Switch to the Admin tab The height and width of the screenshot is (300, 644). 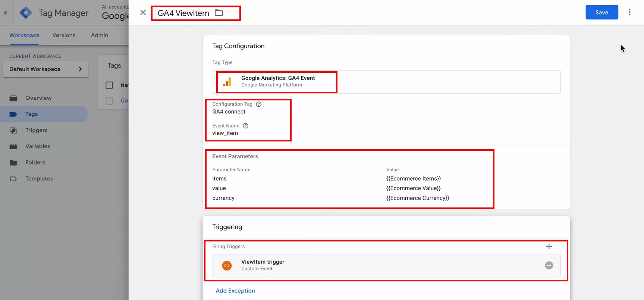click(x=100, y=35)
